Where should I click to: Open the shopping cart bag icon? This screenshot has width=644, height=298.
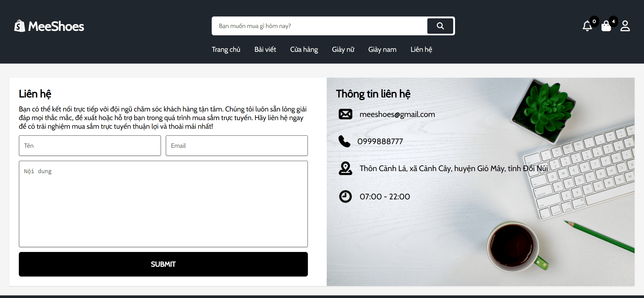click(x=606, y=26)
